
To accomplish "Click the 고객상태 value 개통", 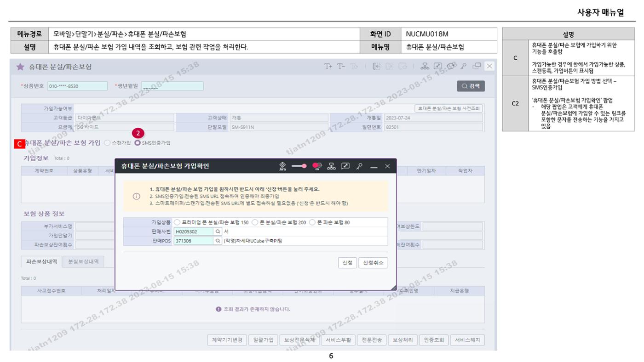I will tap(279, 118).
